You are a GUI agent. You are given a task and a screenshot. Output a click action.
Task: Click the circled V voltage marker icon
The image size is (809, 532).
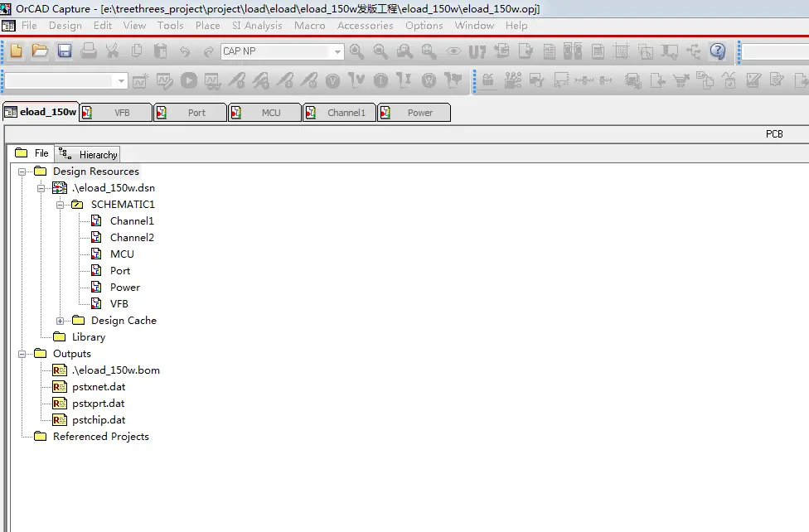pos(332,80)
